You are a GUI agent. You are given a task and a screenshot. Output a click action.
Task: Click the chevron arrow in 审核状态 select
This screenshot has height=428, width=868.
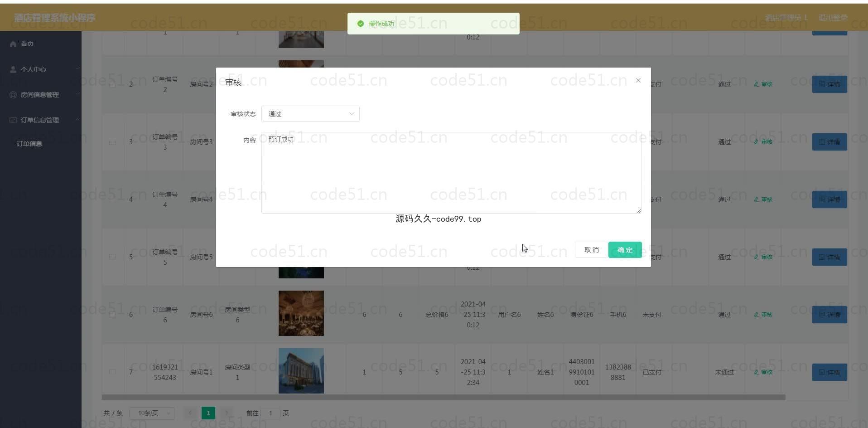(352, 114)
